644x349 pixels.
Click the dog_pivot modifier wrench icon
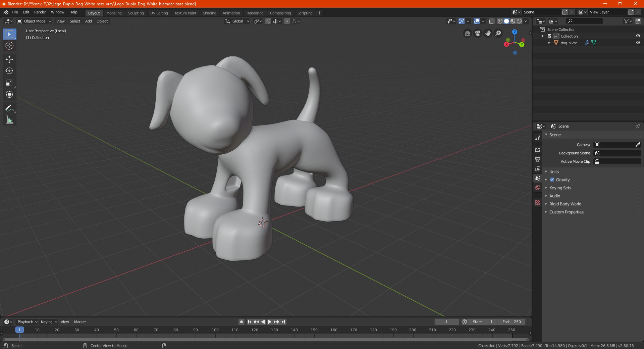(587, 43)
